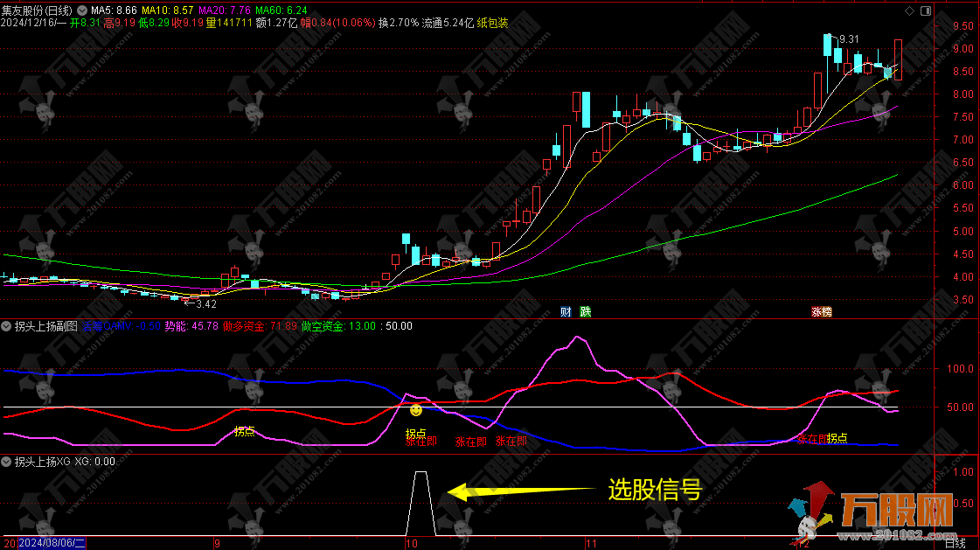Click the 1.00 XG axis label
Viewport: 980px width, 550px height.
[963, 472]
